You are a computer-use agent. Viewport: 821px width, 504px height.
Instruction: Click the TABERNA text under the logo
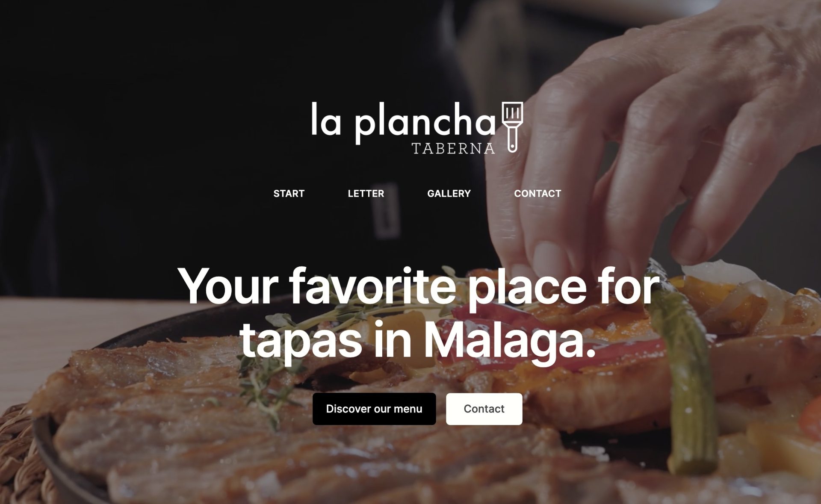(453, 148)
